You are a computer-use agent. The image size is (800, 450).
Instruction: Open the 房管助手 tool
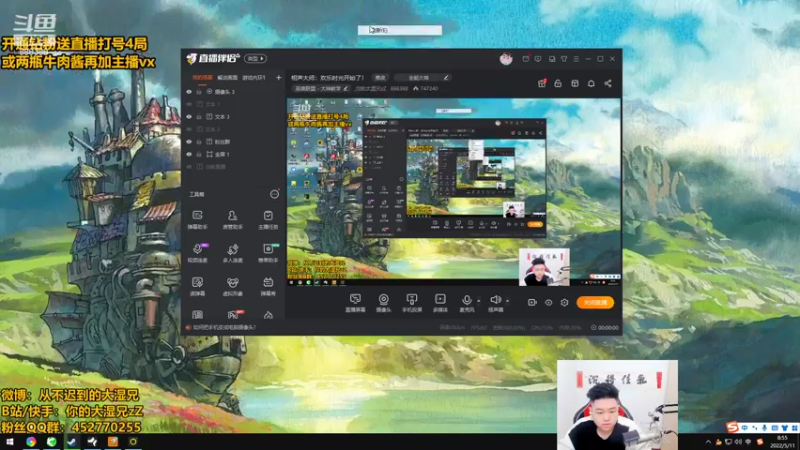pyautogui.click(x=233, y=219)
